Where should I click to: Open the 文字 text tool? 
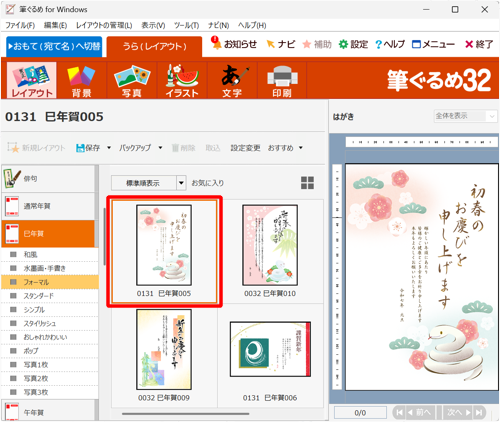point(232,80)
